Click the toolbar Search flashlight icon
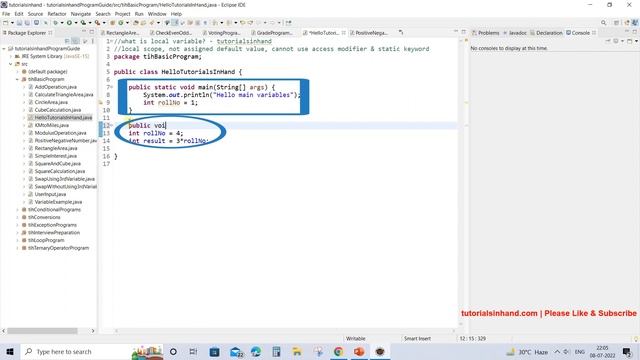The width and height of the screenshot is (640, 360). [152, 22]
